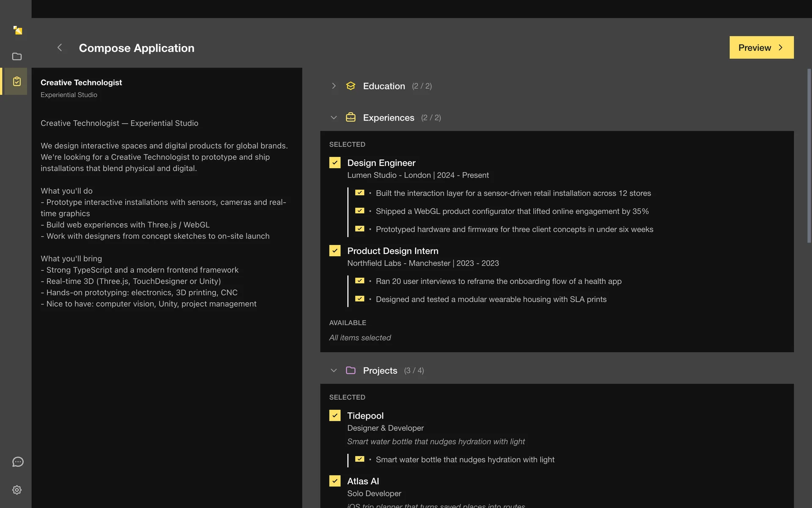Open the folder icon in sidebar

pyautogui.click(x=17, y=56)
